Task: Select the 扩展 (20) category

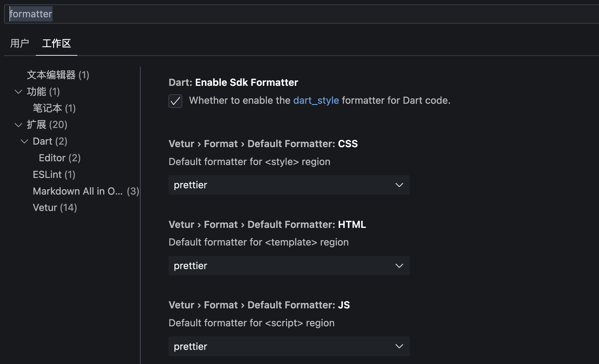Action: pyautogui.click(x=47, y=125)
